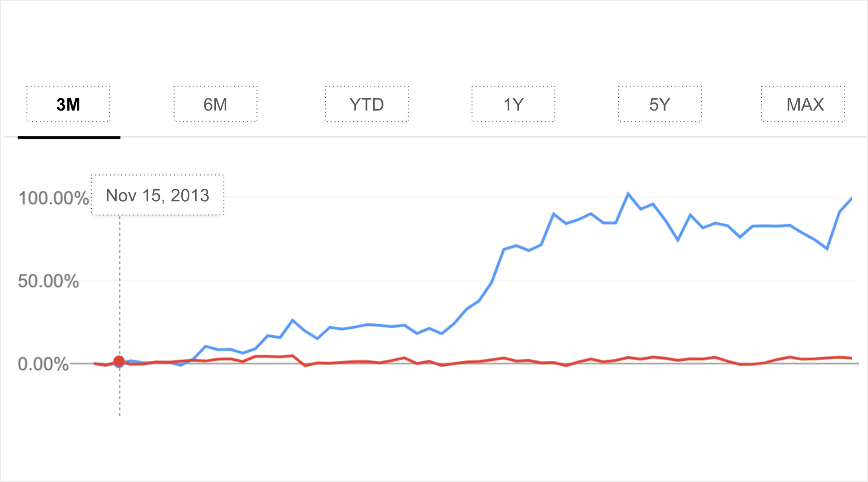This screenshot has height=482, width=868.
Task: Click the 50.00% axis label
Action: (x=48, y=281)
